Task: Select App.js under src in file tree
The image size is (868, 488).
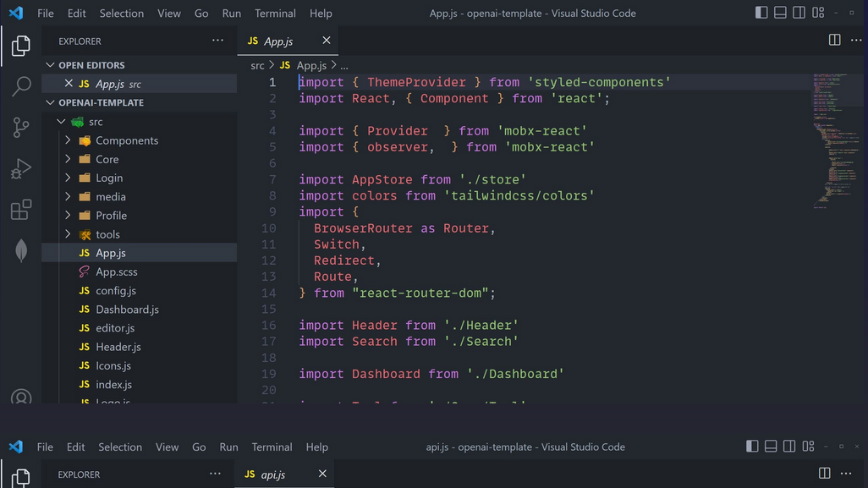Action: click(x=139, y=253)
